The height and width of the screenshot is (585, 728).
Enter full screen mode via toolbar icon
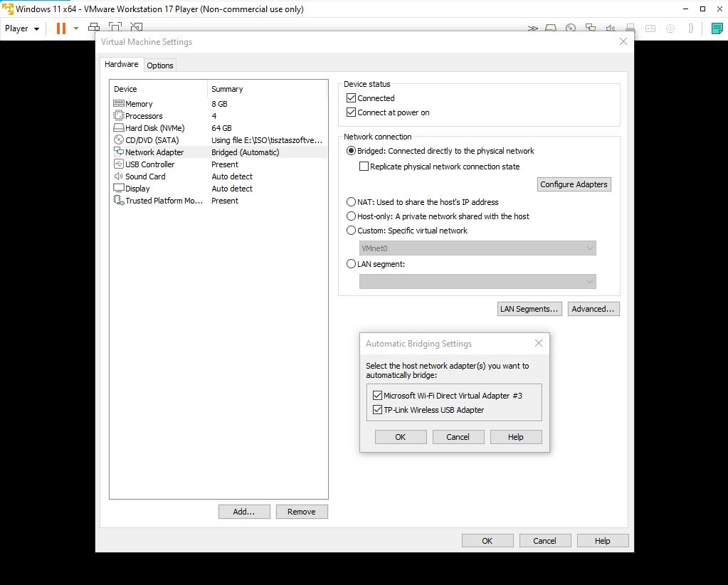click(115, 27)
